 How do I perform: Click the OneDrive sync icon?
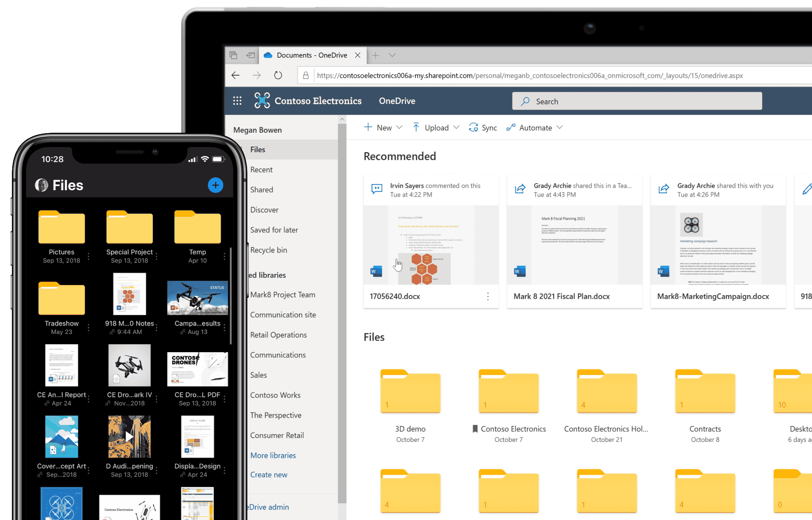click(x=474, y=128)
